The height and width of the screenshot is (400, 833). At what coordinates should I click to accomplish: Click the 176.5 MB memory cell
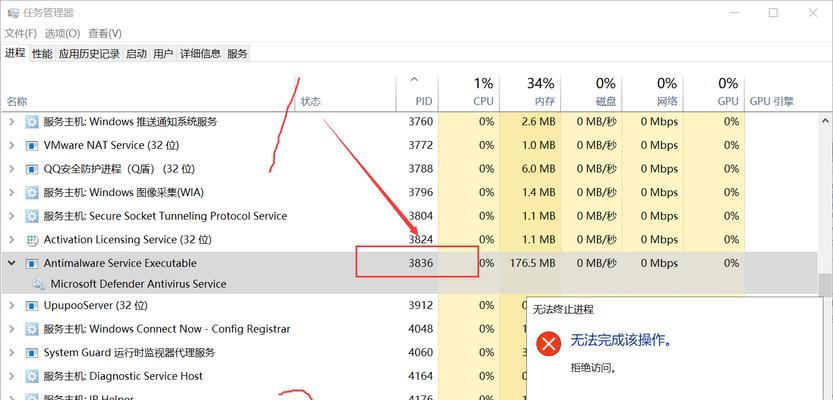click(532, 263)
